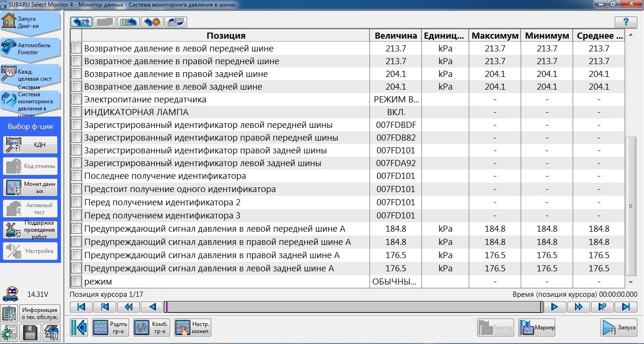This screenshot has height=344, width=644.
Task: Open Комб. гр-к combined graph view
Action: (152, 327)
